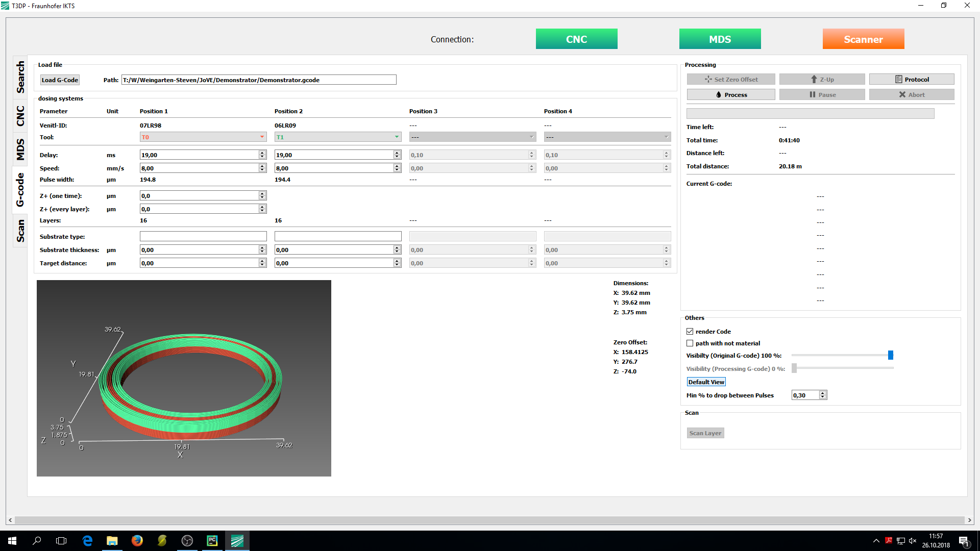The height and width of the screenshot is (551, 980).
Task: Click the Default View button
Action: [706, 382]
